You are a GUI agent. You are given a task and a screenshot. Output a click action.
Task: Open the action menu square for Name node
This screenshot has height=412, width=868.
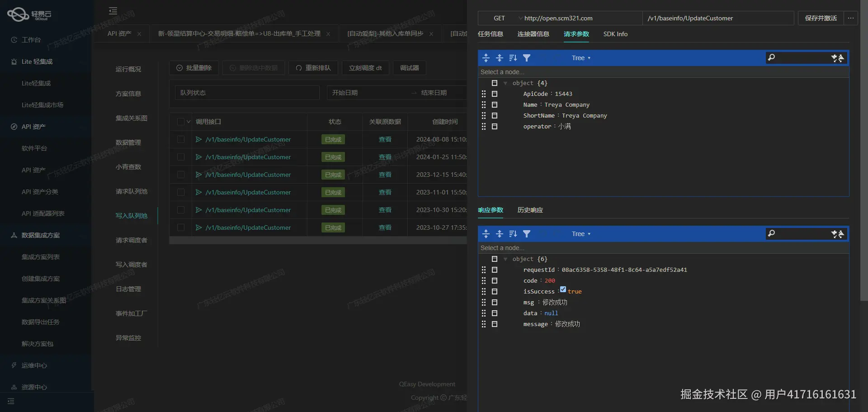(x=495, y=105)
